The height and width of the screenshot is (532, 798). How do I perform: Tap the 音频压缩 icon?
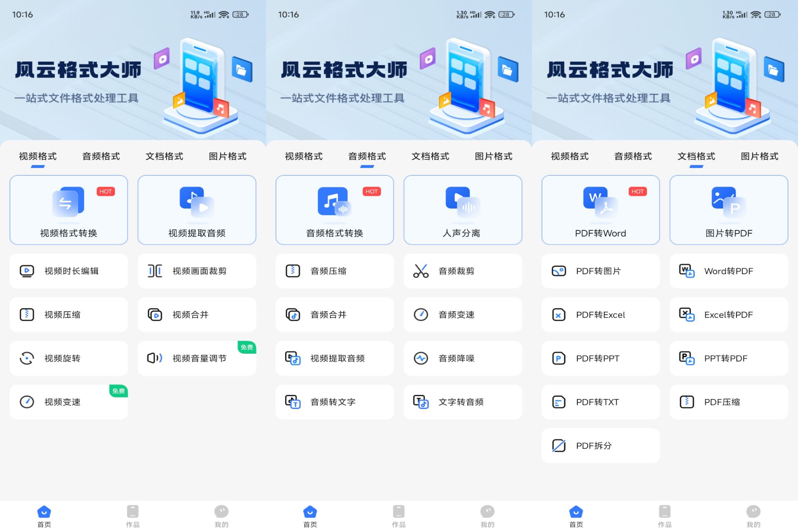(x=293, y=271)
